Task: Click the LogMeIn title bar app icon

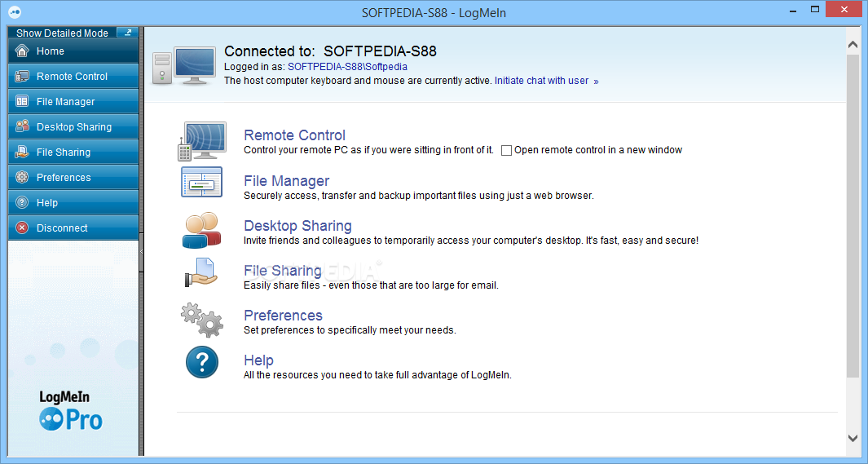Action: (15, 11)
